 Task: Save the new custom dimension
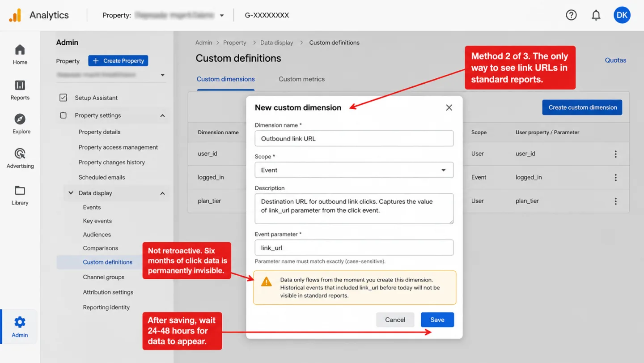[437, 320]
